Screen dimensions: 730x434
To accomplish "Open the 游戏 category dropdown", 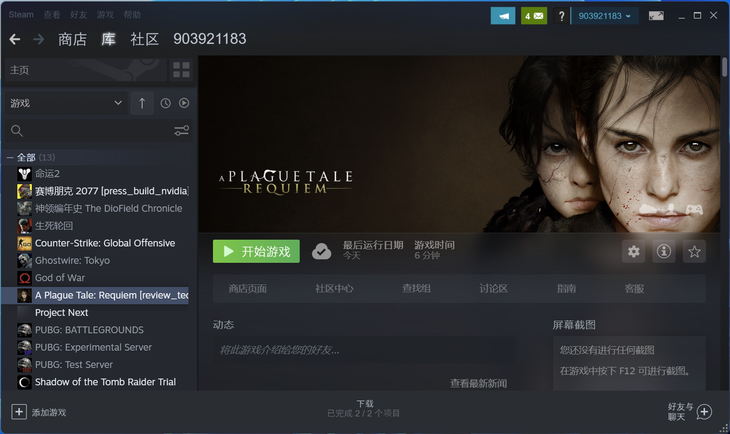I will [66, 103].
